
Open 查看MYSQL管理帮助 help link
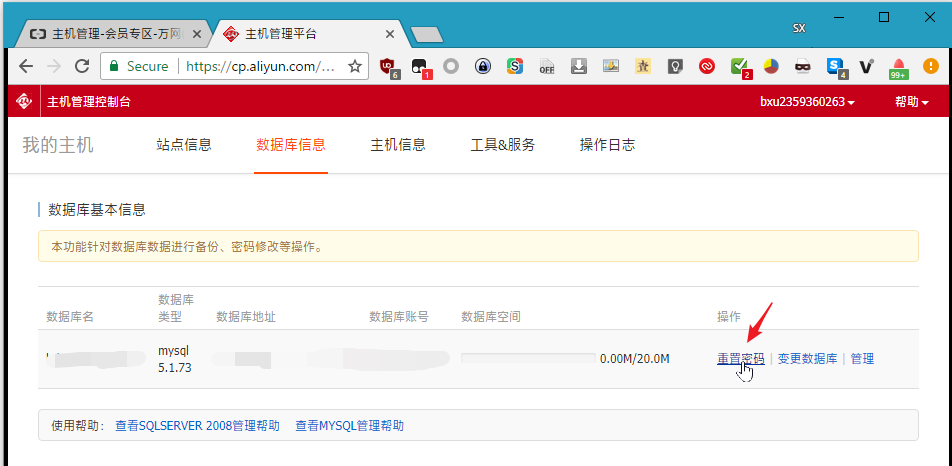click(349, 426)
